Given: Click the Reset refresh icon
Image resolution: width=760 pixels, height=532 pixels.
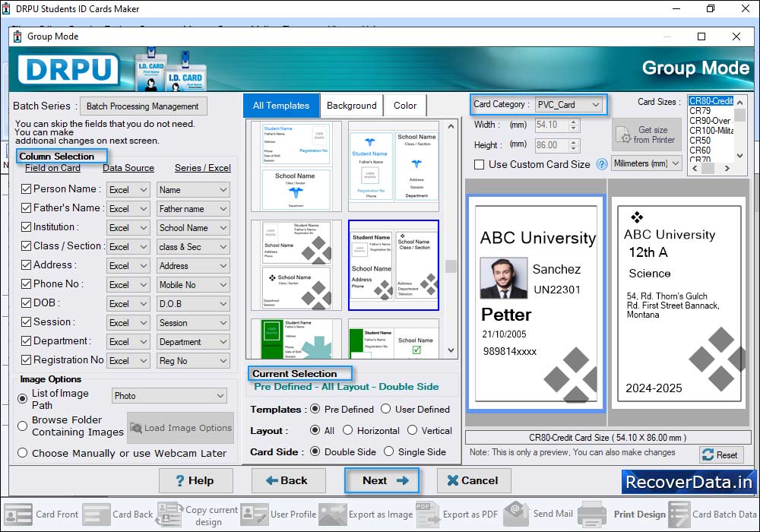Looking at the screenshot, I should (708, 454).
